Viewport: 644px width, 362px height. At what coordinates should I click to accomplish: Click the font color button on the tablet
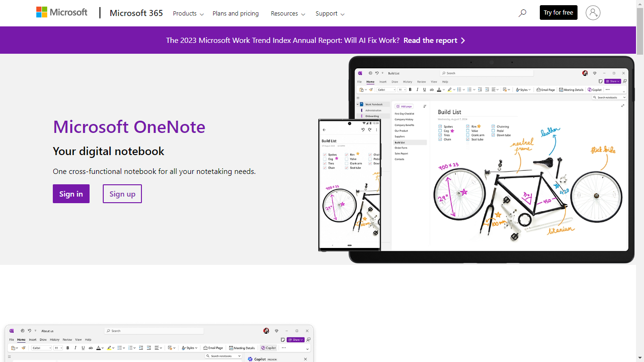(x=439, y=90)
